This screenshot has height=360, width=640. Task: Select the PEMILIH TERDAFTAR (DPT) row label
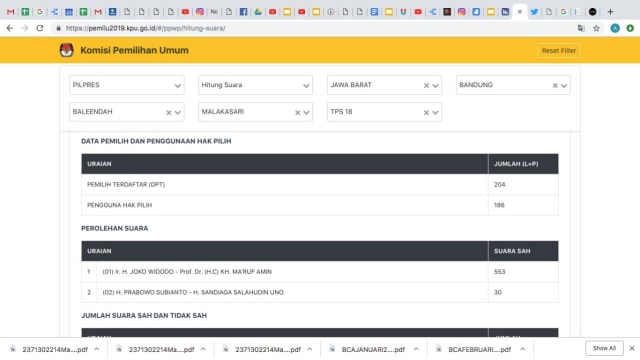click(126, 184)
